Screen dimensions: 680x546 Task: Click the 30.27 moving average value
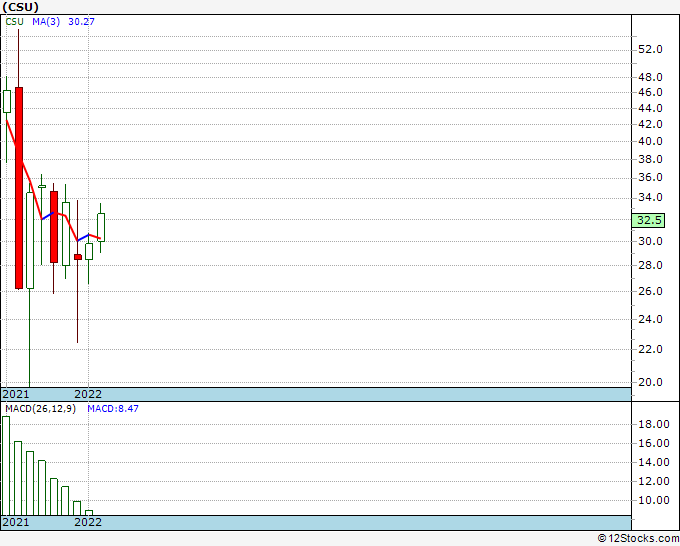pyautogui.click(x=82, y=22)
